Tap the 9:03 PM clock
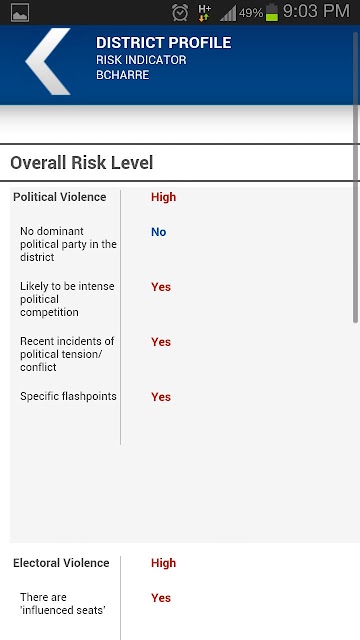The image size is (360, 640). [316, 11]
